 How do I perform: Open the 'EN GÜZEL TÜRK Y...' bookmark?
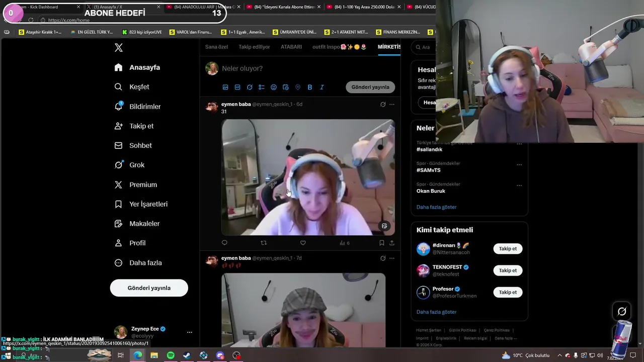tap(92, 32)
